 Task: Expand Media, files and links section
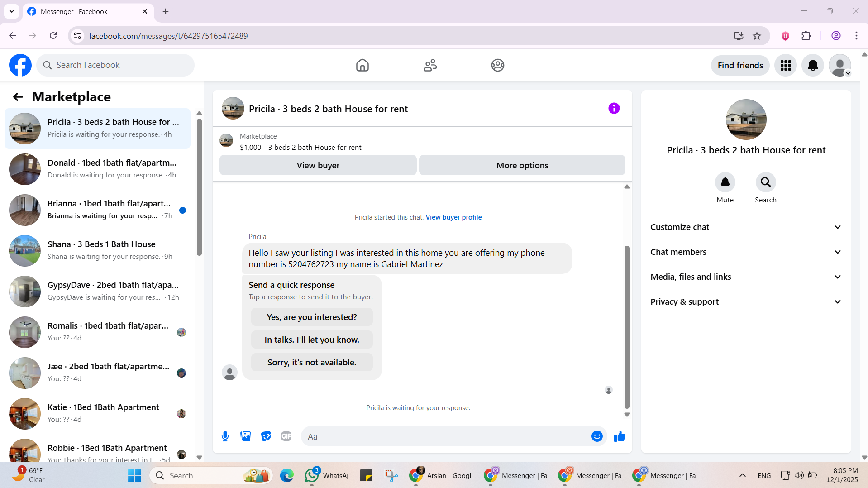click(x=746, y=277)
